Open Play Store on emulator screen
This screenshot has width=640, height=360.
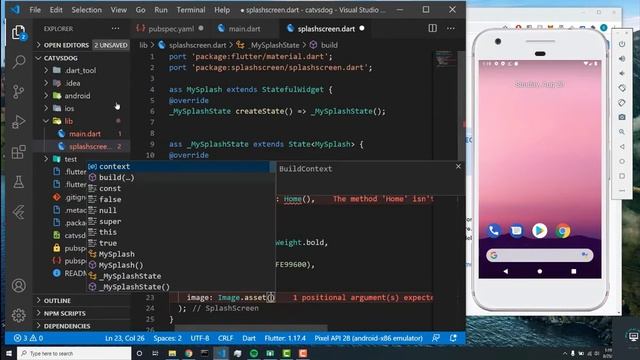click(540, 231)
